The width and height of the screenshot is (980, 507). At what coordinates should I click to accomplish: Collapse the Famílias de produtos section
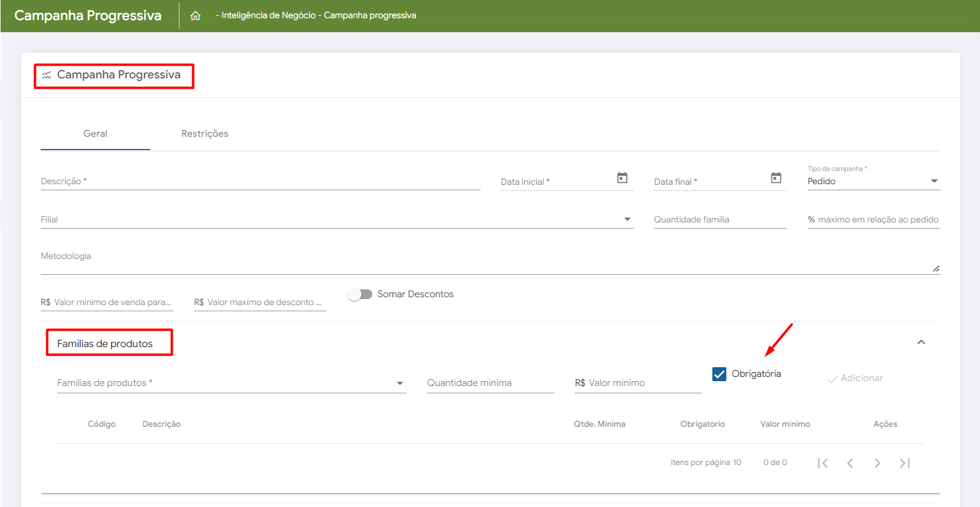coord(921,342)
